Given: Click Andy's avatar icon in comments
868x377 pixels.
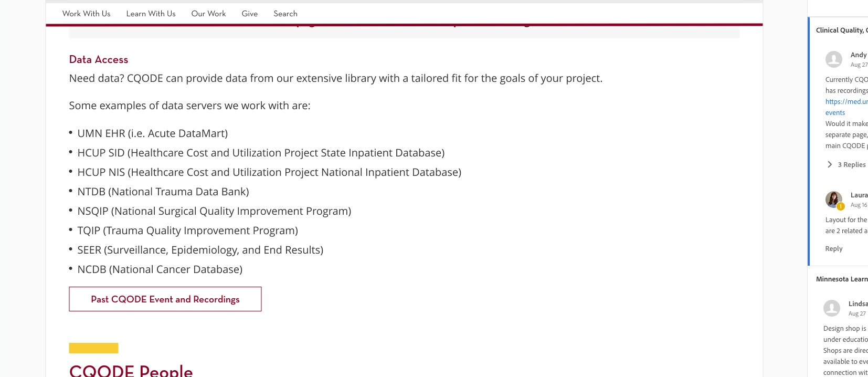Looking at the screenshot, I should pyautogui.click(x=833, y=59).
